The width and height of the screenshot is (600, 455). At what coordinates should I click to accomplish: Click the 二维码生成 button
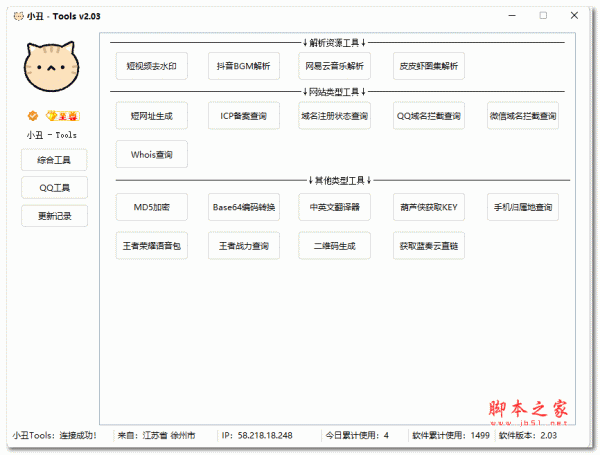coord(334,246)
